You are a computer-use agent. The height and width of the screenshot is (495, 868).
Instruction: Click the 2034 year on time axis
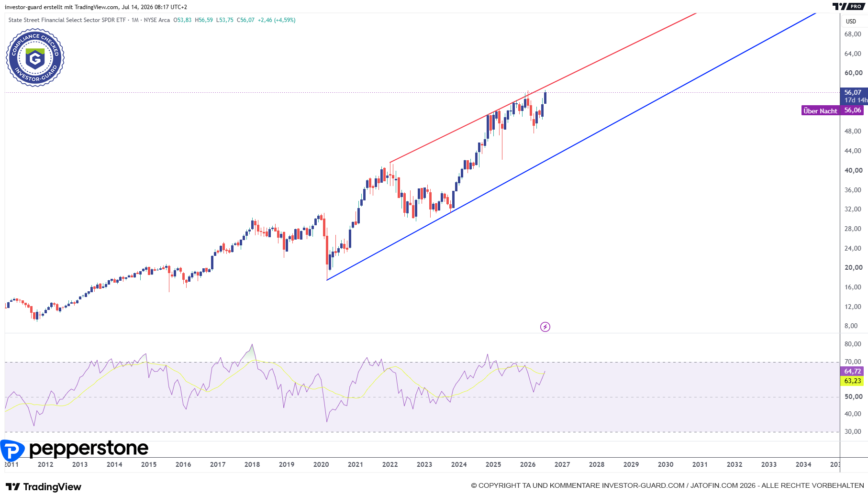803,464
